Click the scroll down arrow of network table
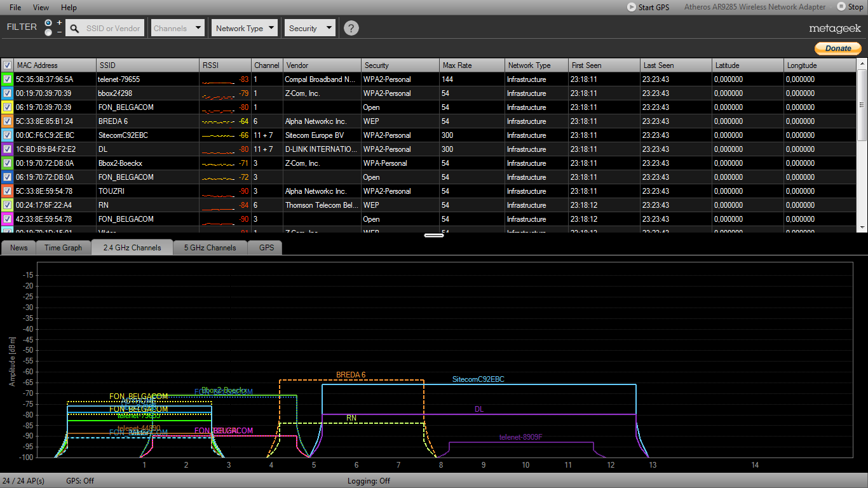The width and height of the screenshot is (868, 488). click(862, 227)
